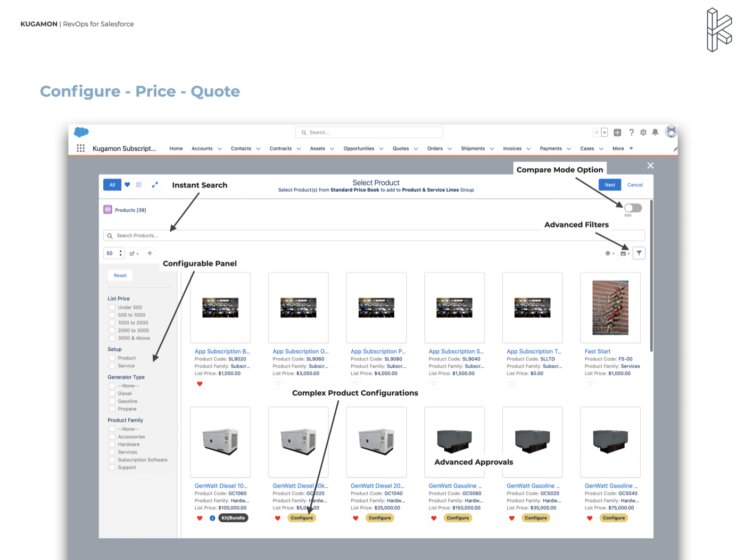Click the settings gear icon above the product grid
Screen dimensions: 745x560
click(x=608, y=253)
